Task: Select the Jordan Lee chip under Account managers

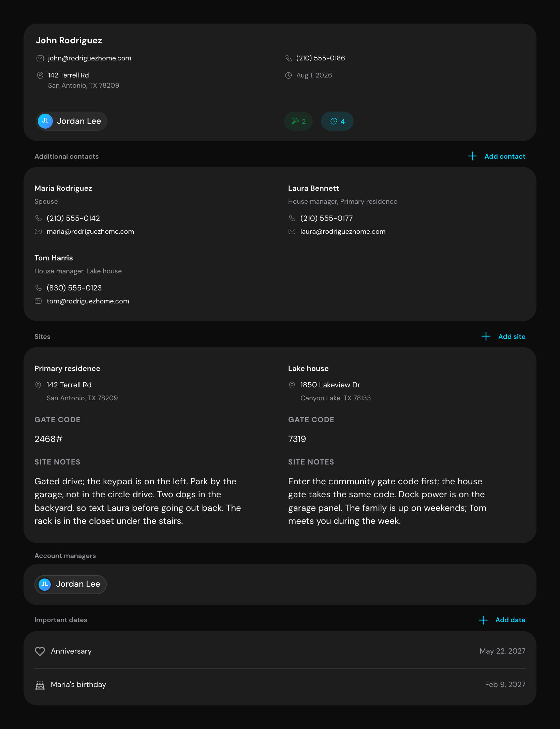Action: pyautogui.click(x=71, y=584)
